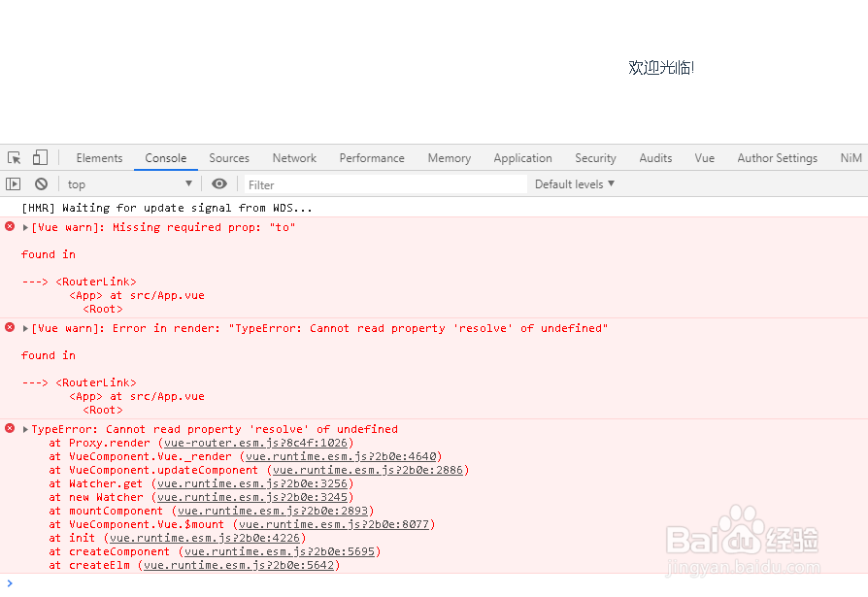This screenshot has width=868, height=597.
Task: Open the Security tab
Action: coord(595,158)
